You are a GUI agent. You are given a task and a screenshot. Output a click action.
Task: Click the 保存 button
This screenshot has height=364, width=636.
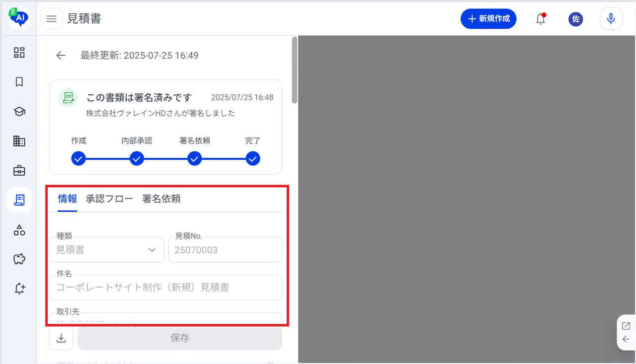pyautogui.click(x=180, y=338)
